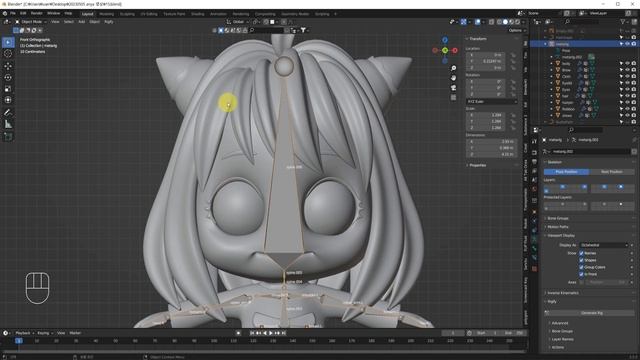Select the Move tool
Viewport: 640px width, 360px height.
(x=8, y=66)
